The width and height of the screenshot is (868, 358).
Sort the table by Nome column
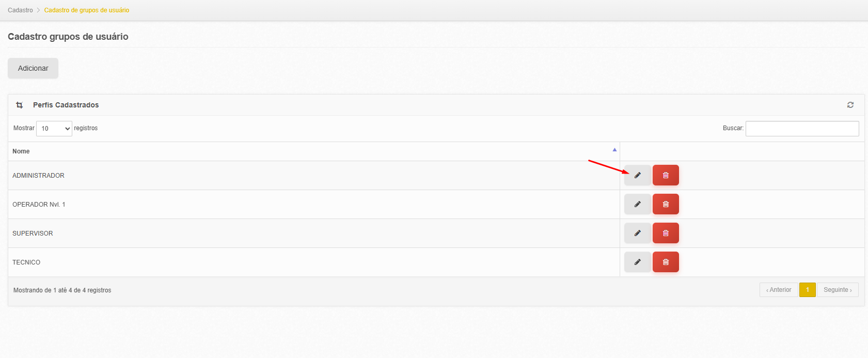[21, 151]
